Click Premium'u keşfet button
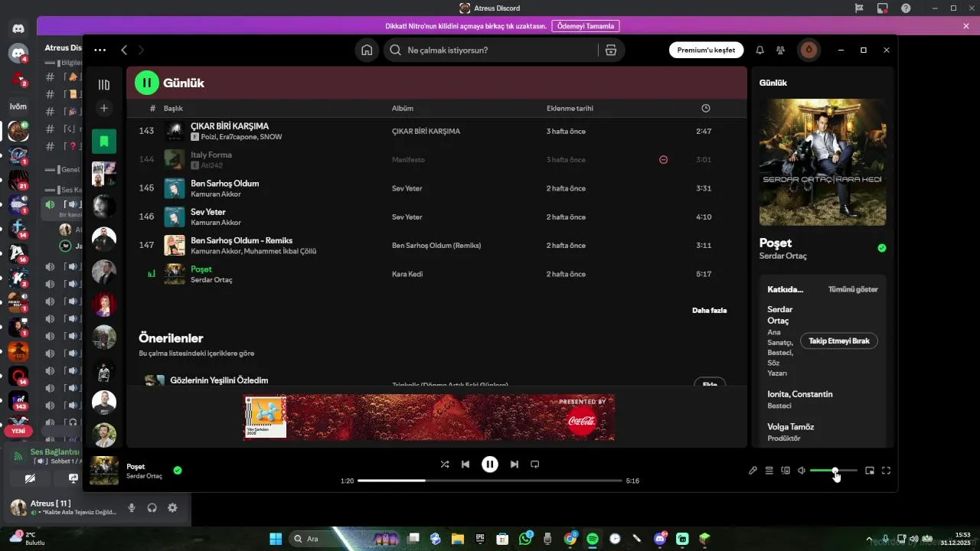Viewport: 980px width, 551px height. pyautogui.click(x=706, y=50)
